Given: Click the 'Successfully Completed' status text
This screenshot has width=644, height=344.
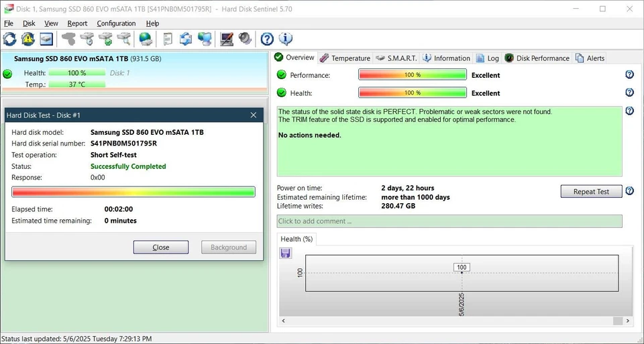Looking at the screenshot, I should (128, 166).
